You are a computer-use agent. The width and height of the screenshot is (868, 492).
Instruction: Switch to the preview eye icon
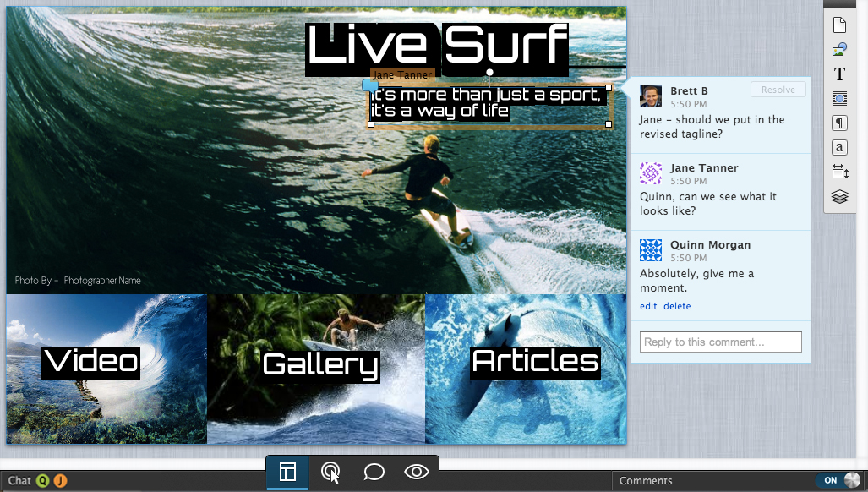[x=417, y=472]
